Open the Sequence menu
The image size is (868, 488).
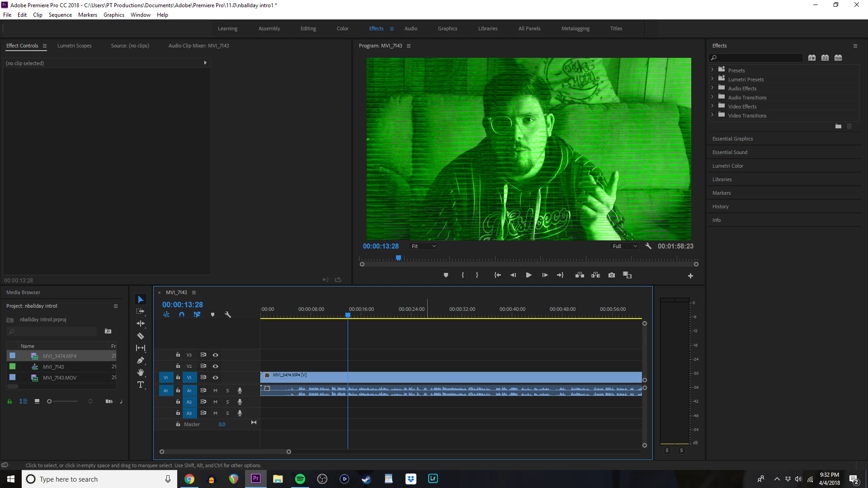(x=60, y=15)
